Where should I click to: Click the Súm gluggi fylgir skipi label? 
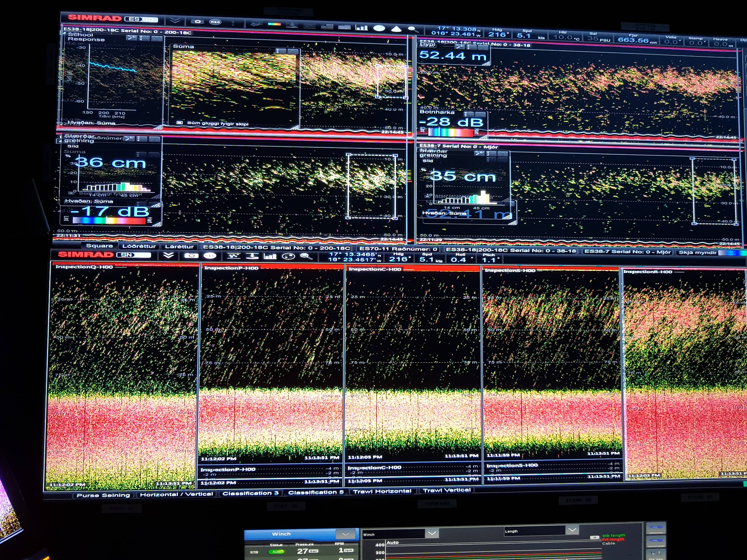[218, 124]
